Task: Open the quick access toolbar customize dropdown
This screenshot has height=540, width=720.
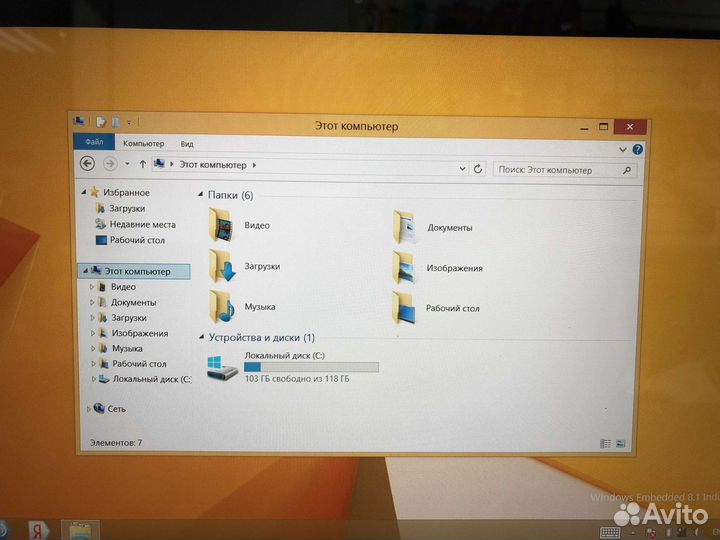Action: pos(129,123)
